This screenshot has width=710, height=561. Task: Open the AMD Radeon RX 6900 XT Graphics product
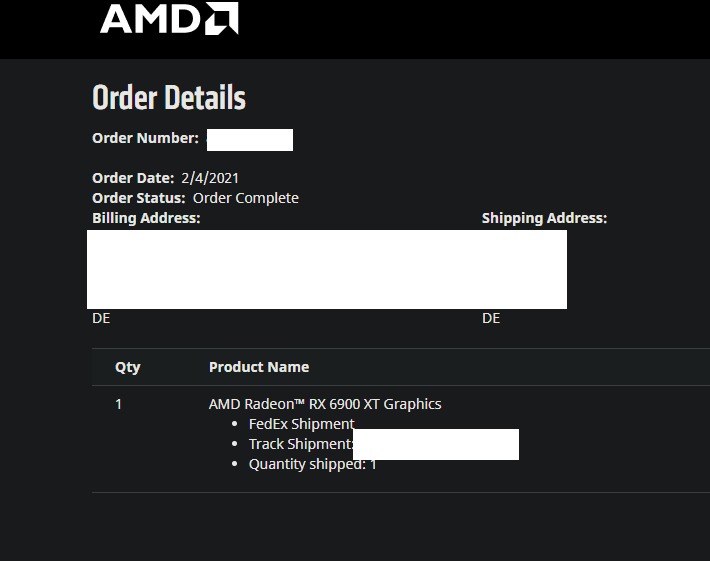pos(325,404)
